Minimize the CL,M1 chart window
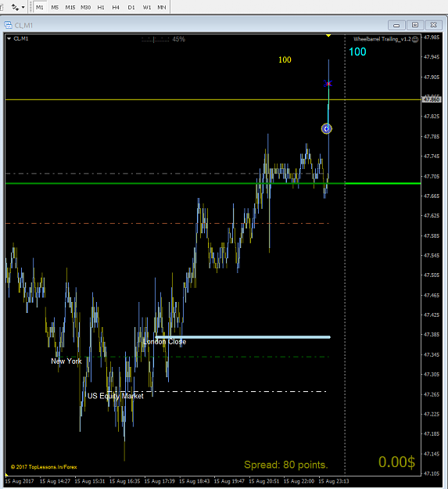Screen dimensions: 448x489 (396, 25)
